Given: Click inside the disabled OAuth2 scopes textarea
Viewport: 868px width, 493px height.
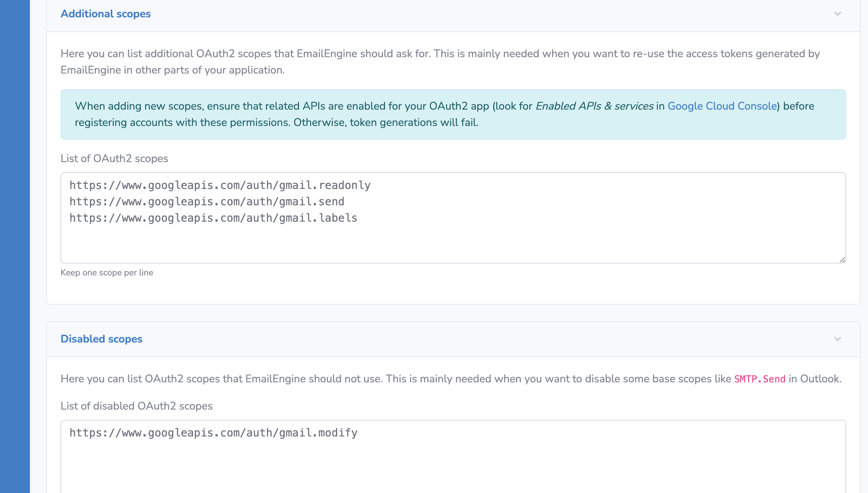Looking at the screenshot, I should pyautogui.click(x=442, y=463).
